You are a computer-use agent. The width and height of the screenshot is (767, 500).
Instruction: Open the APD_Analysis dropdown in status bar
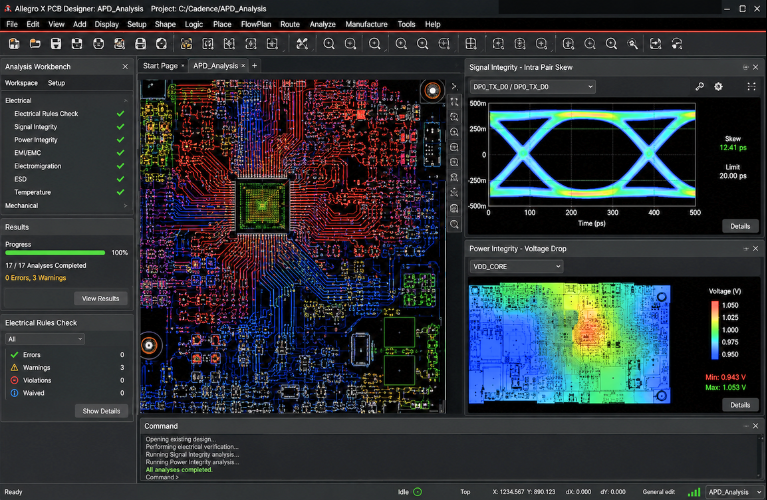click(735, 492)
